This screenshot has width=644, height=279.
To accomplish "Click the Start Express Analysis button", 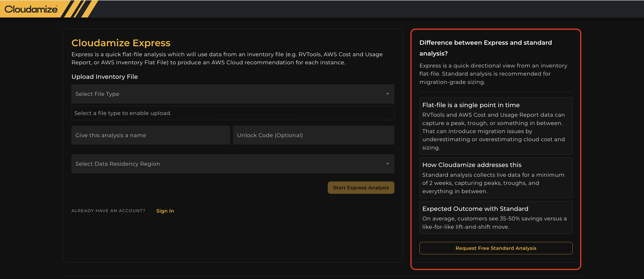I will coord(361,188).
